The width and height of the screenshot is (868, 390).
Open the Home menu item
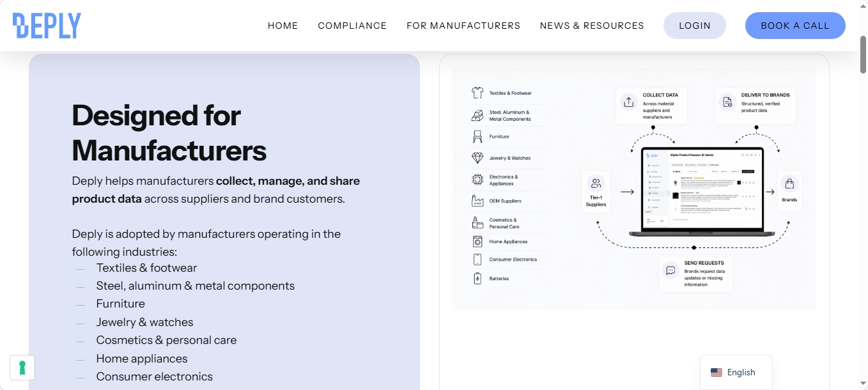click(x=283, y=26)
